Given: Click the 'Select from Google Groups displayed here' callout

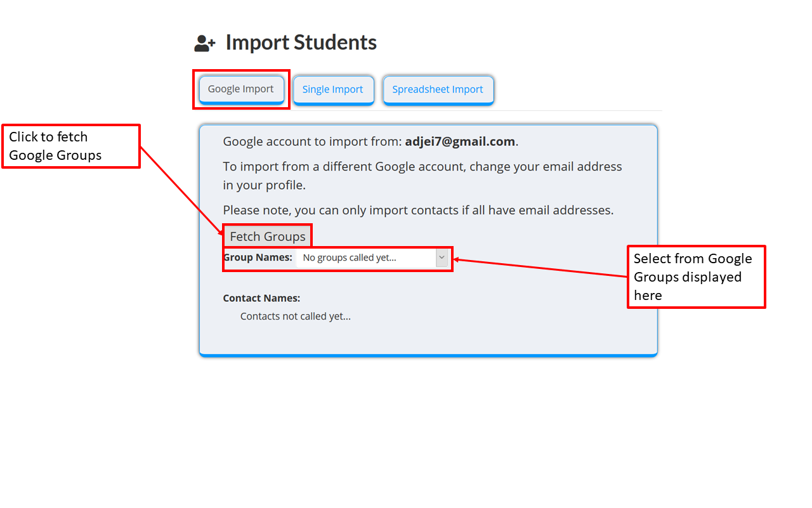Looking at the screenshot, I should click(x=696, y=277).
